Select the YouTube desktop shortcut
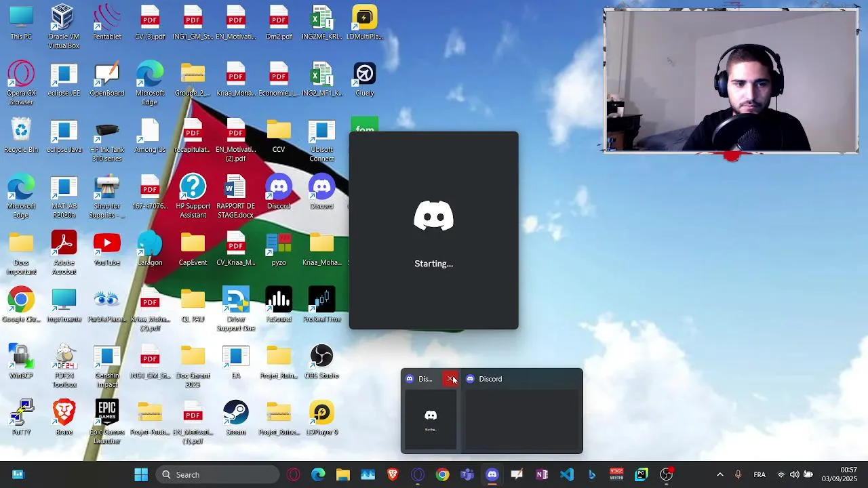Screen dimensions: 868x488 (107, 249)
